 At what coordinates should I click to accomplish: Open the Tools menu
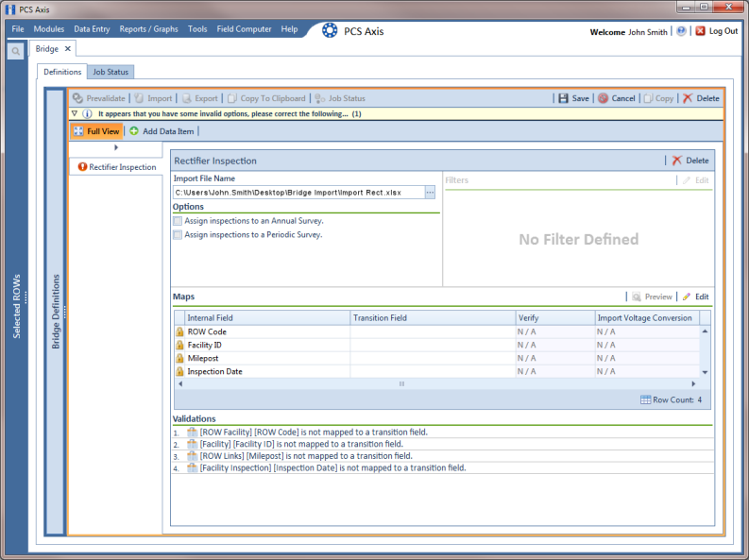(x=197, y=29)
